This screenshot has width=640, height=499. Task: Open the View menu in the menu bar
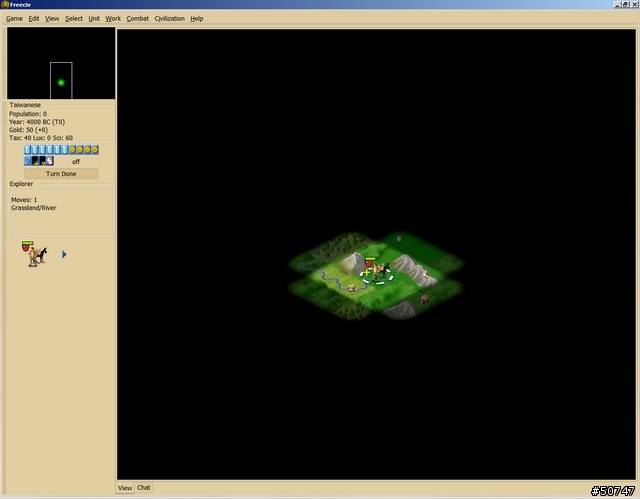tap(52, 19)
